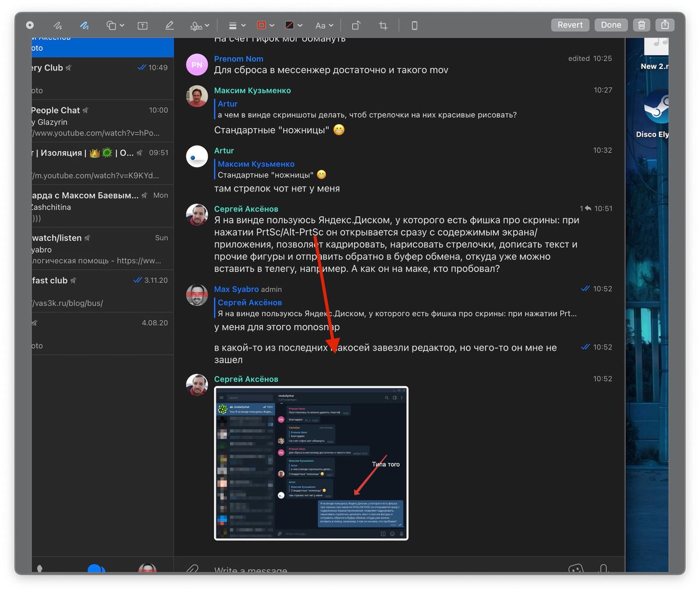Open the Shapes menu in the toolbar
This screenshot has height=592, width=700.
tap(115, 25)
